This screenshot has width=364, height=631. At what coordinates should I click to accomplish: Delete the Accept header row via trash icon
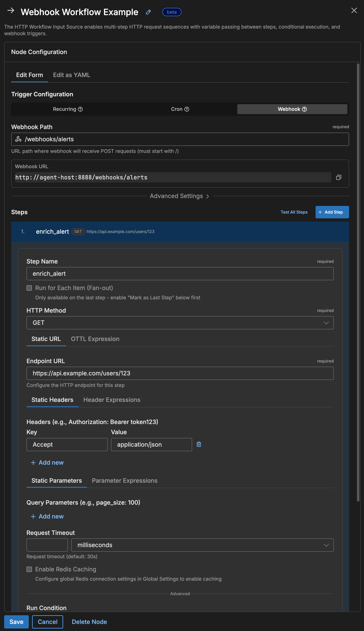pos(199,444)
